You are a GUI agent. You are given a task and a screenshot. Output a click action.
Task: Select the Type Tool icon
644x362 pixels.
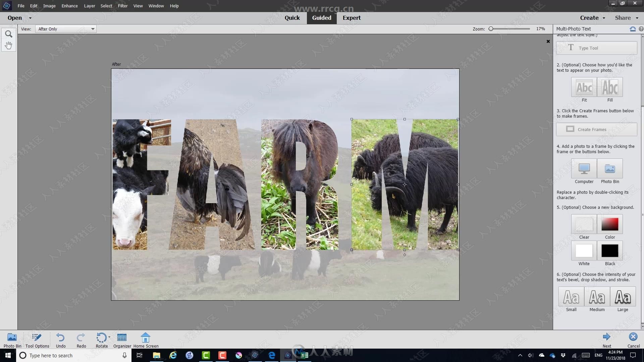point(571,47)
